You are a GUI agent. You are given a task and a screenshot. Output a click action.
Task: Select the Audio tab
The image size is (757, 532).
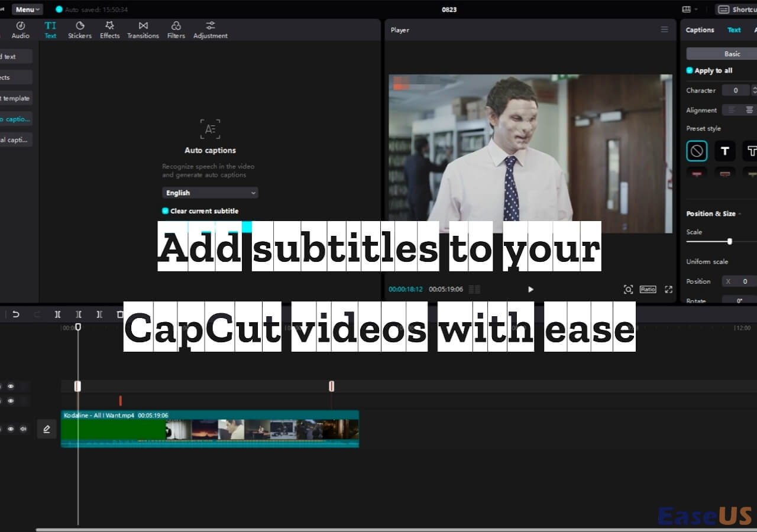click(20, 30)
